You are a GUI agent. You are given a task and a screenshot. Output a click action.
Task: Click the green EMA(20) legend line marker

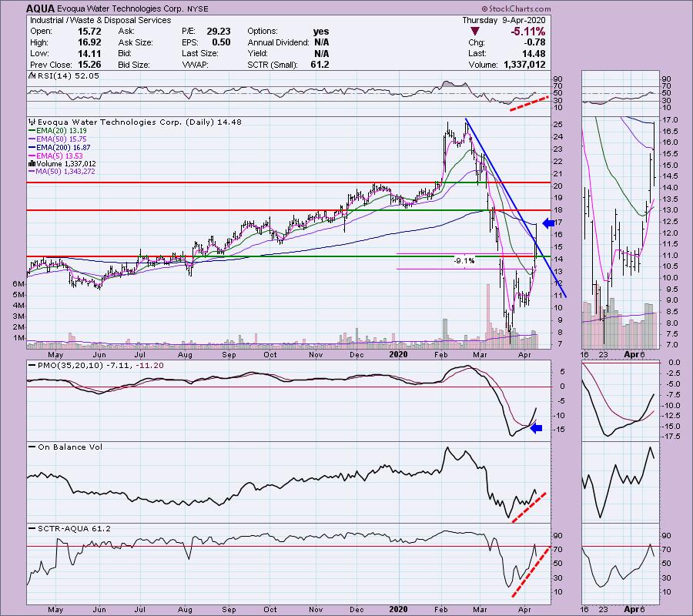click(32, 131)
